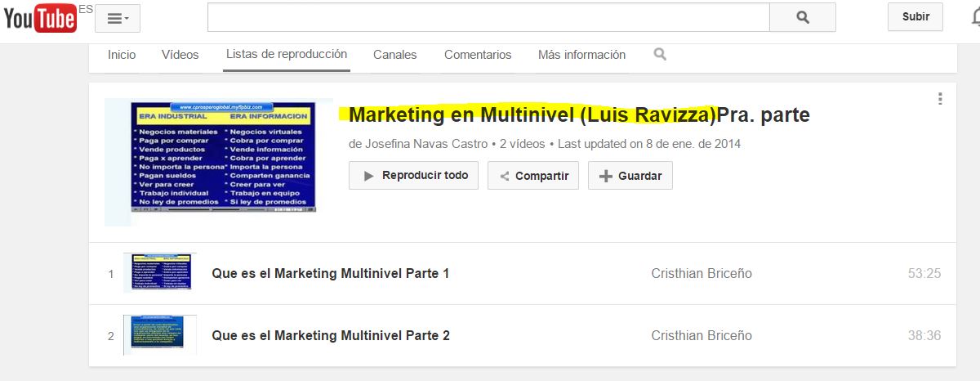Open the playlist three-dot options menu
The image size is (980, 381).
point(940,99)
